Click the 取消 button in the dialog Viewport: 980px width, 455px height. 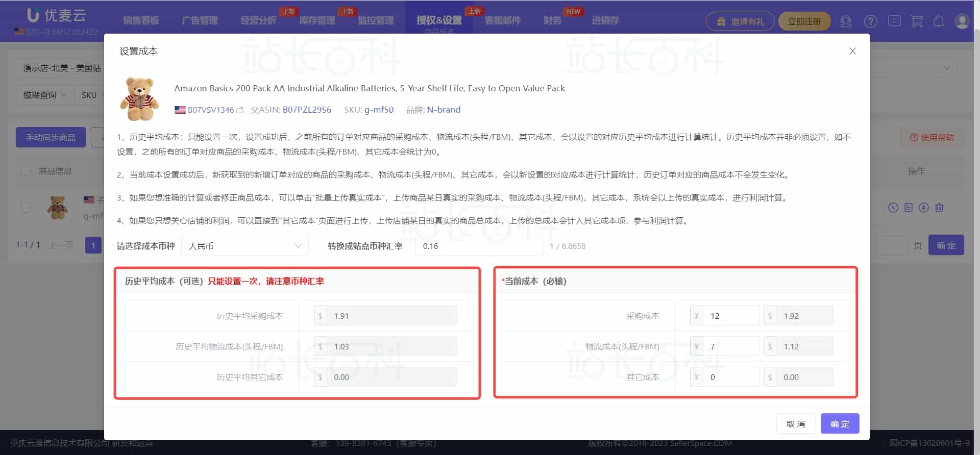tap(795, 423)
